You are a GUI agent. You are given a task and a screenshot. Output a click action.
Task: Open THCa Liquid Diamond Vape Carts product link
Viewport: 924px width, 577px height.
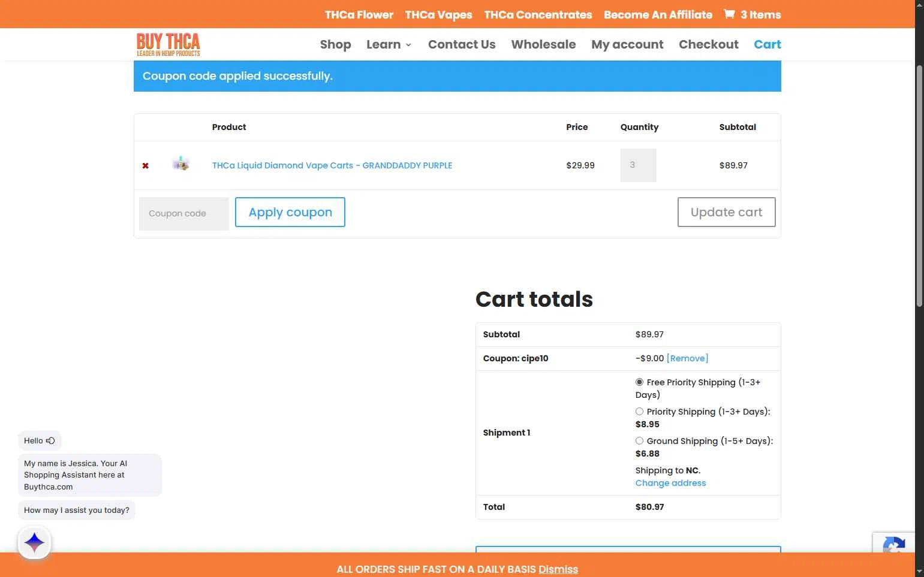pos(332,165)
